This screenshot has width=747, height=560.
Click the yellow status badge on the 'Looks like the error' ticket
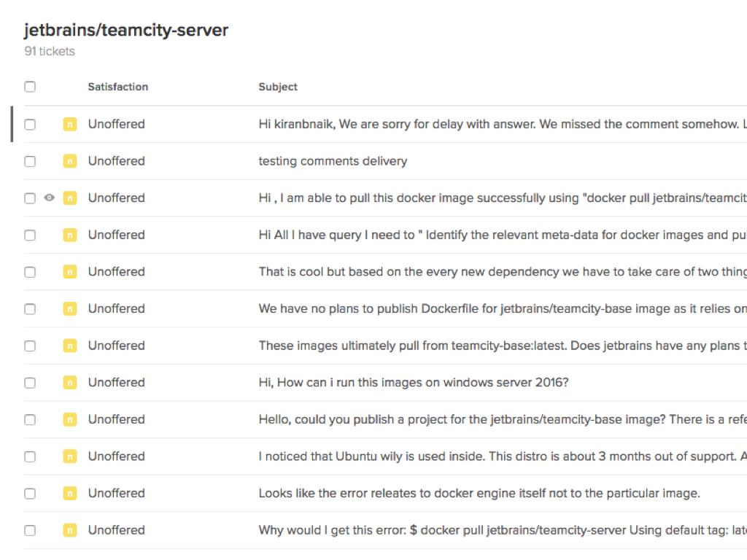pos(70,494)
